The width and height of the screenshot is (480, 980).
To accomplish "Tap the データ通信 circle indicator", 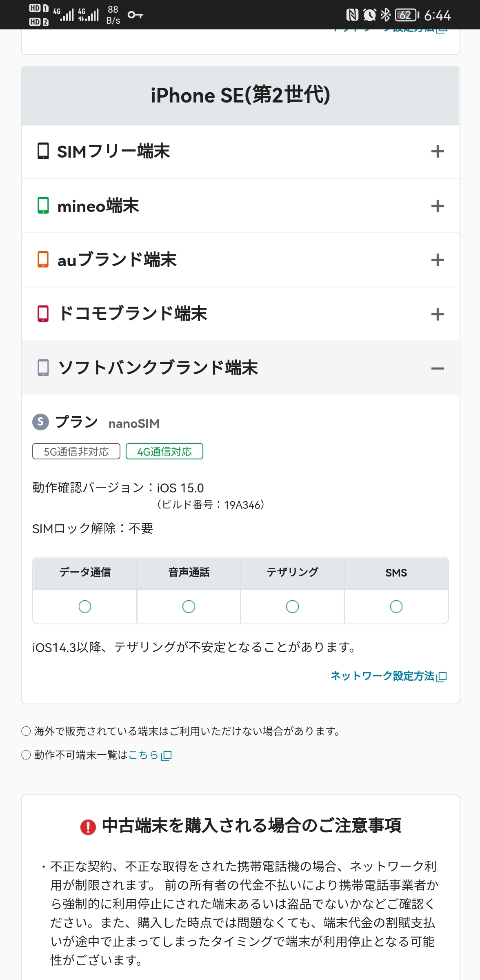I will [x=85, y=606].
